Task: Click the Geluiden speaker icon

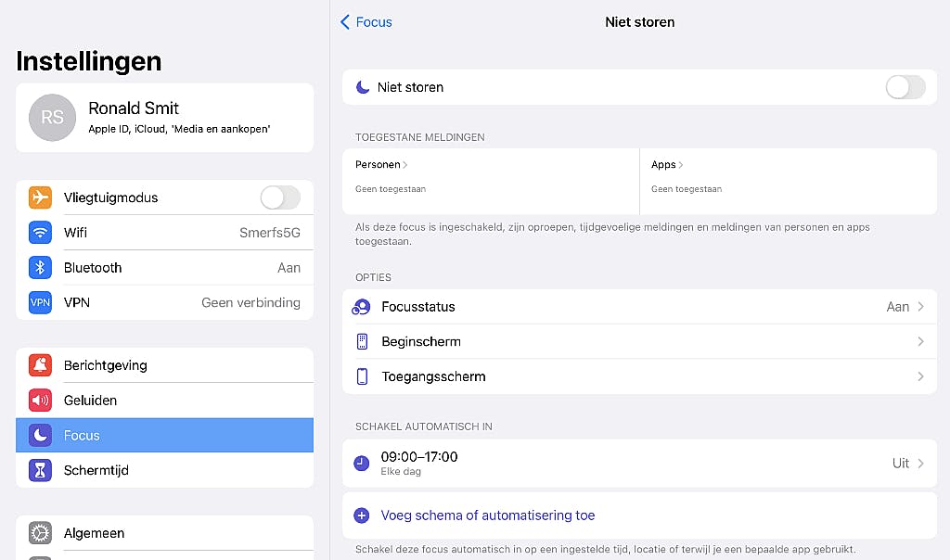Action: pos(40,401)
